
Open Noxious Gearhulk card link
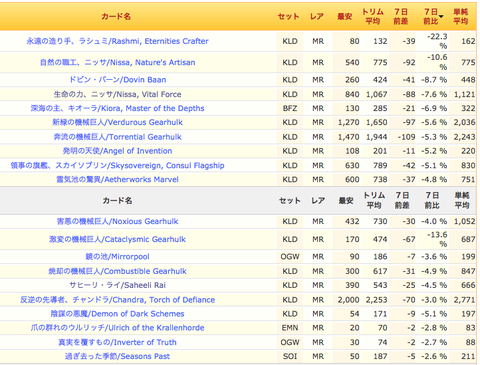click(117, 221)
